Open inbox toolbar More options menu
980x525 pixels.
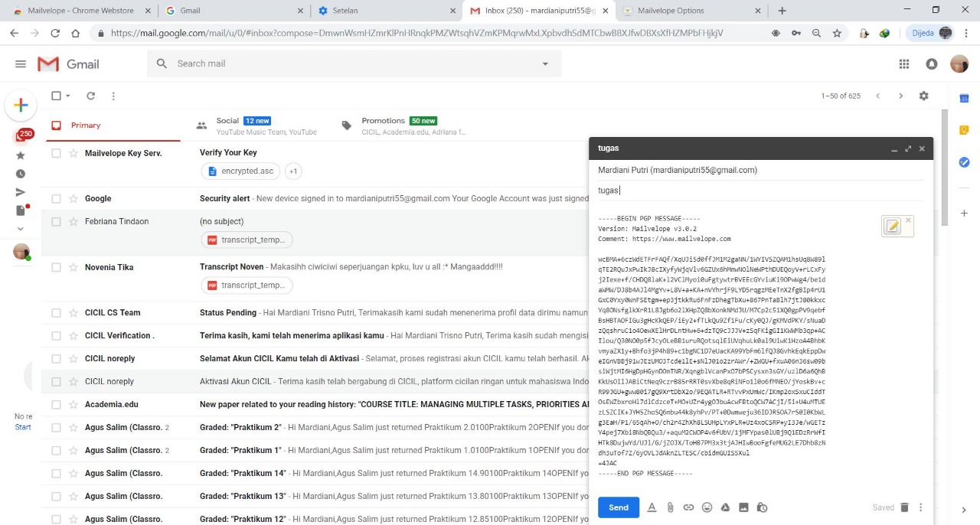coord(113,96)
